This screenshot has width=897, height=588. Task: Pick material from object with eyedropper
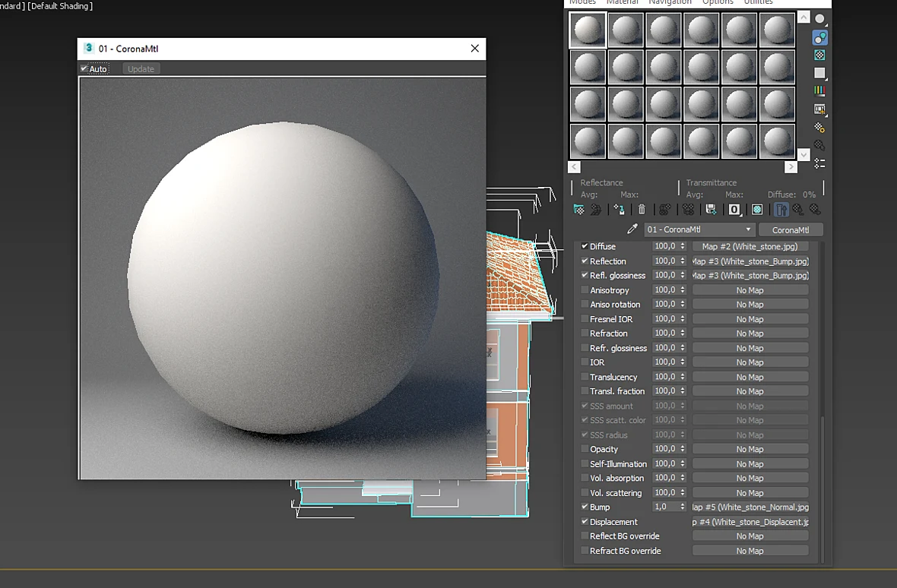tap(632, 229)
